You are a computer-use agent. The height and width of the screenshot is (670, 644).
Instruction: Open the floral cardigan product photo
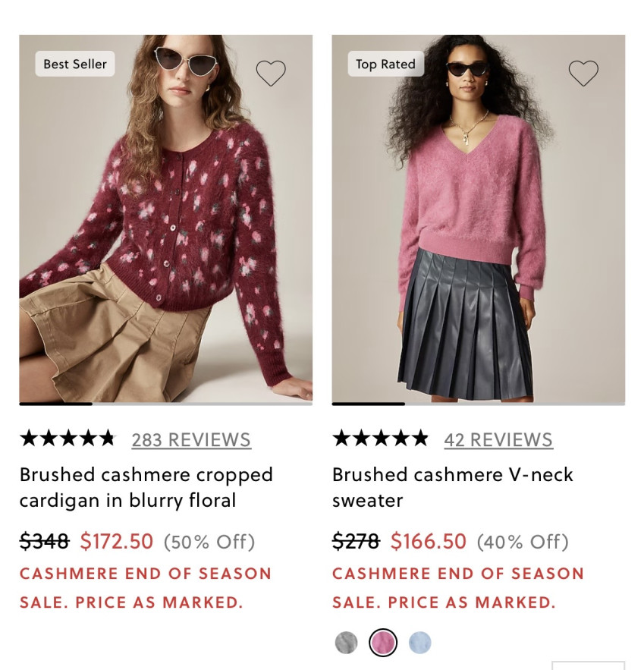165,228
